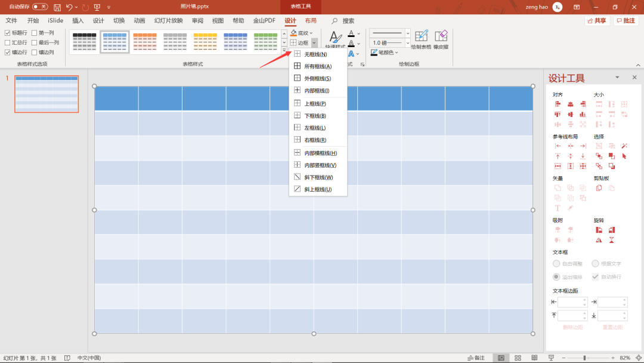The image size is (644, 363).
Task: Click the 备注 notes button in status bar
Action: click(x=476, y=358)
